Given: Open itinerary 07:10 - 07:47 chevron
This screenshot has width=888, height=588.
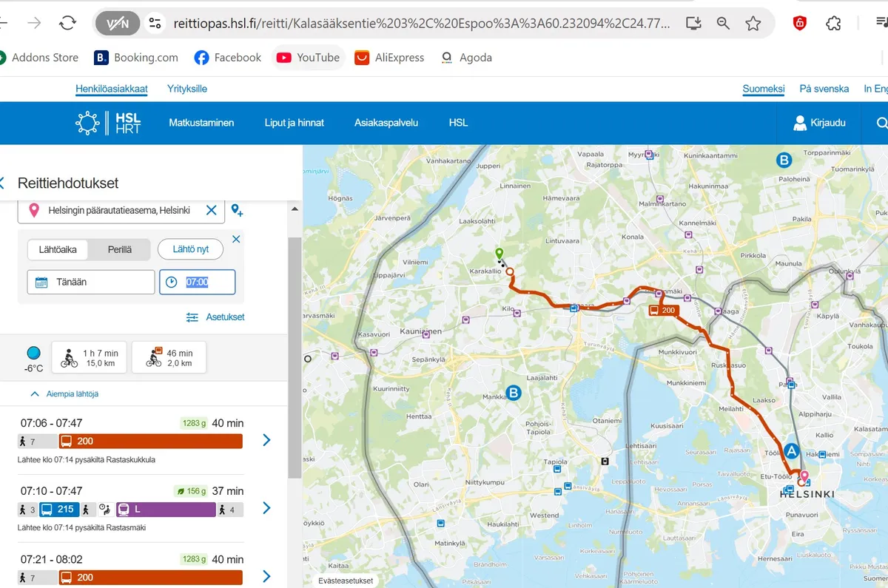Looking at the screenshot, I should [267, 508].
